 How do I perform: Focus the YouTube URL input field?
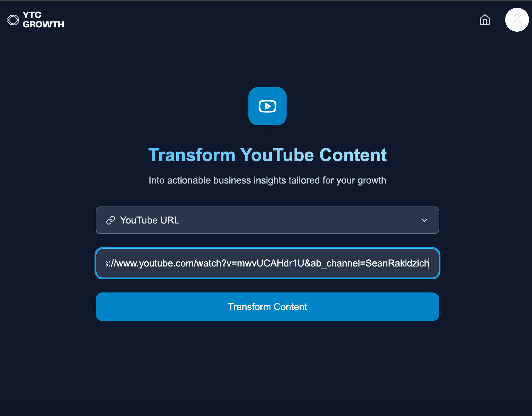point(267,263)
